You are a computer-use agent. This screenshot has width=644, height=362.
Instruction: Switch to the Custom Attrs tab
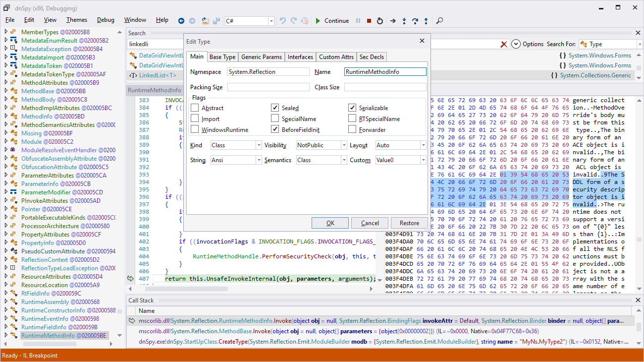tap(336, 57)
